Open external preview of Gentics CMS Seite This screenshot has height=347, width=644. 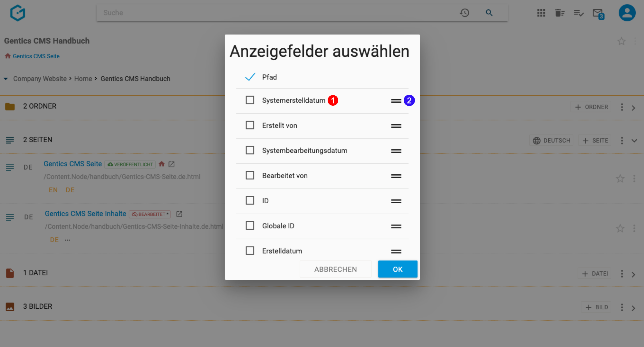[171, 164]
